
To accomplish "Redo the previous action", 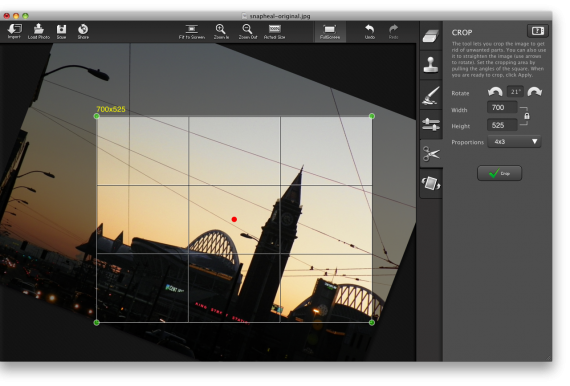I will (x=393, y=31).
